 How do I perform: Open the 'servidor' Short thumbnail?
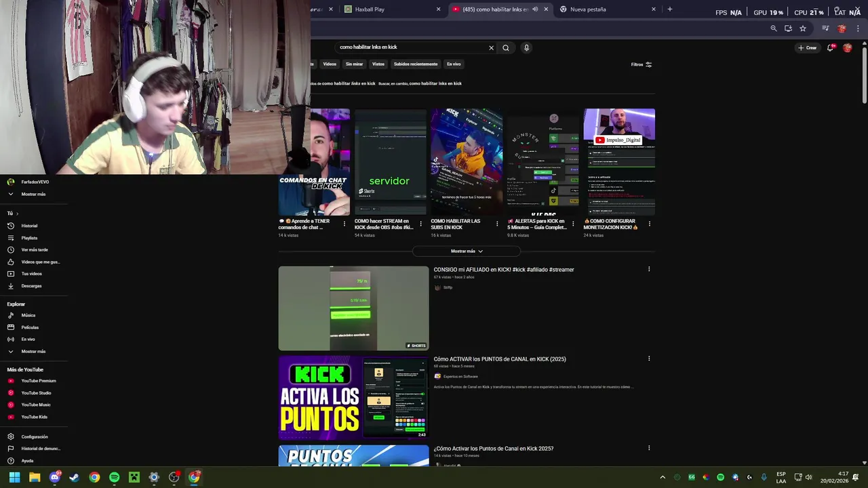coord(391,162)
